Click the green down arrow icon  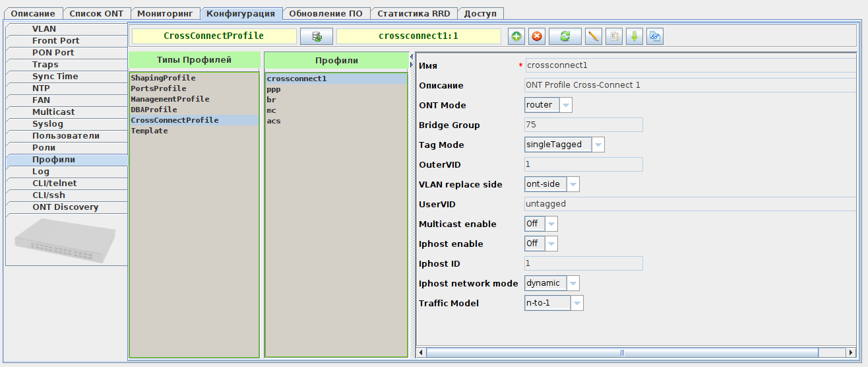point(635,36)
